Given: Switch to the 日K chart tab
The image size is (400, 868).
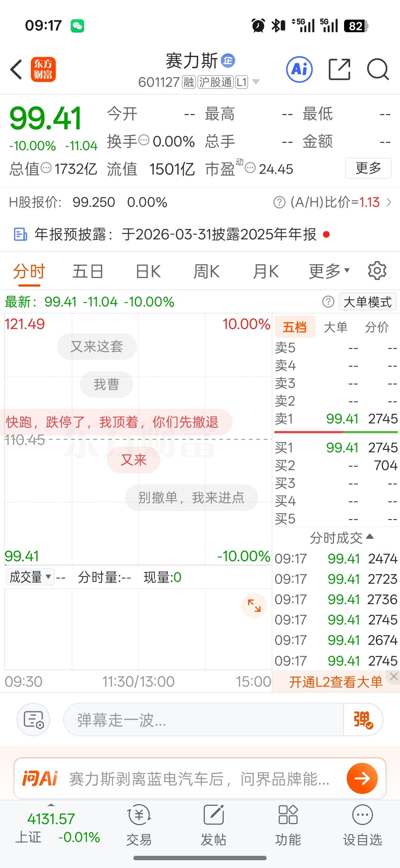Looking at the screenshot, I should pos(148,271).
